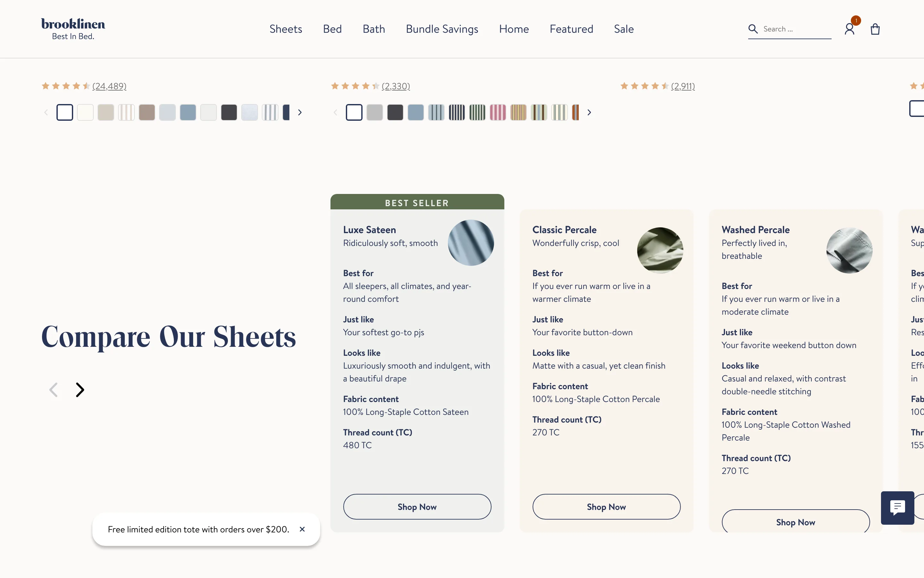Click the Compare Our Sheets heading
Viewport: 924px width, 578px height.
[x=168, y=337]
